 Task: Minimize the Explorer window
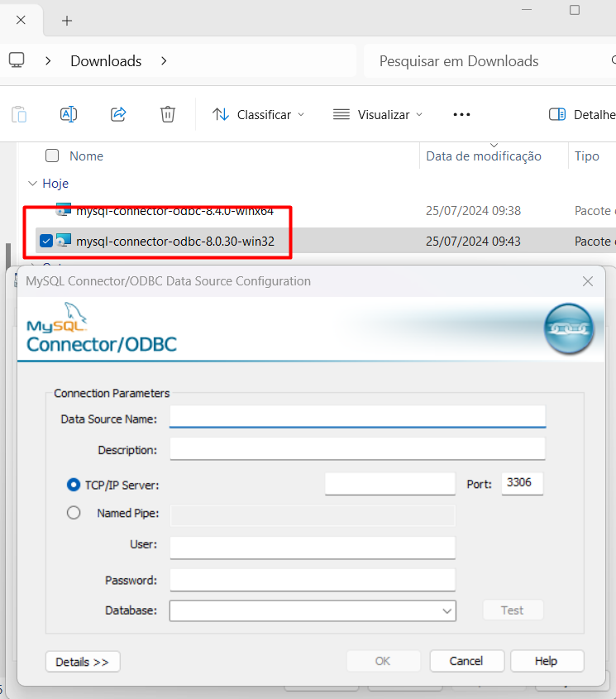(527, 10)
